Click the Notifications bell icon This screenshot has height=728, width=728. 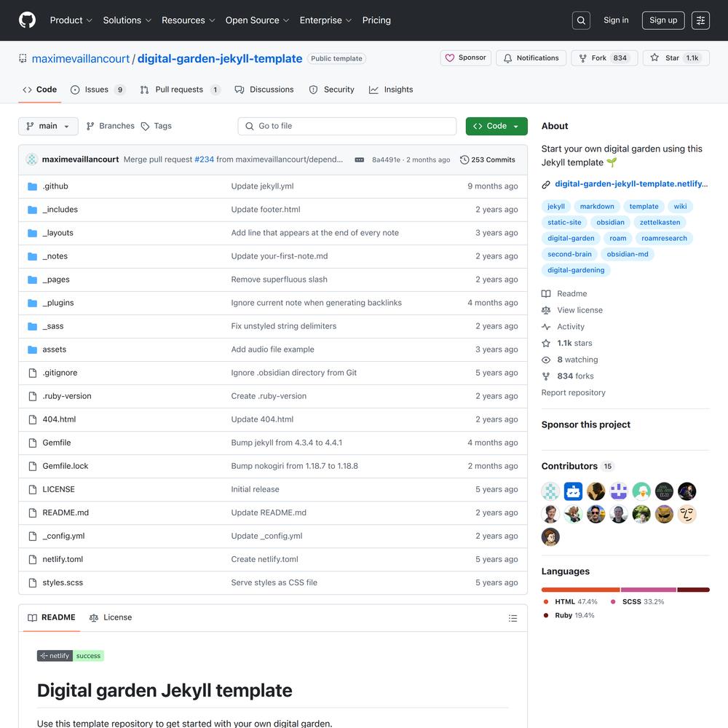point(508,58)
